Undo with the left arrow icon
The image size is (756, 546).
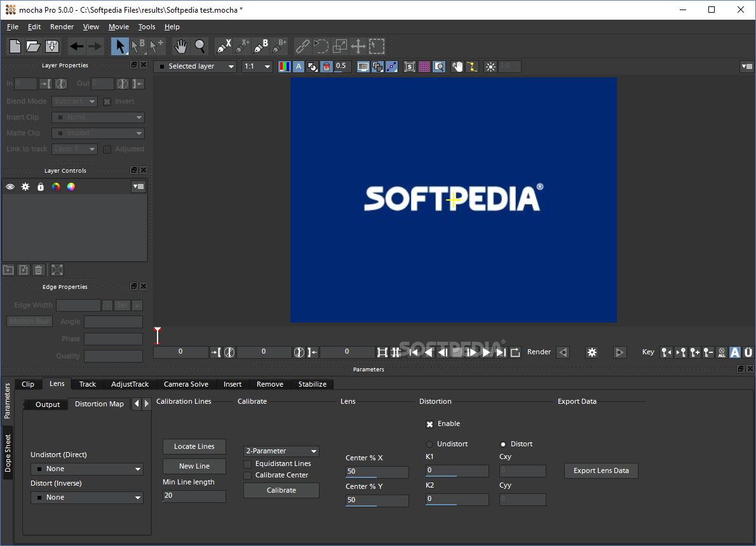click(76, 46)
